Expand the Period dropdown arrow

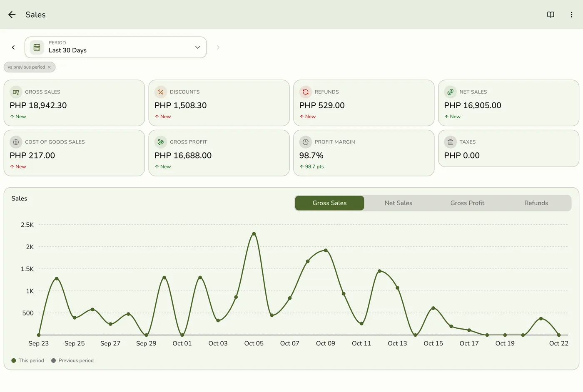[x=198, y=47]
